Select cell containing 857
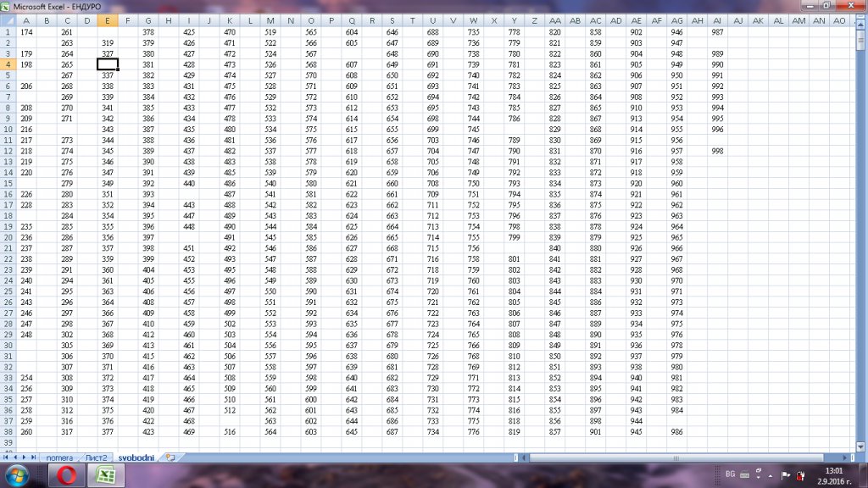Screen dimensions: 868x488 [554, 431]
